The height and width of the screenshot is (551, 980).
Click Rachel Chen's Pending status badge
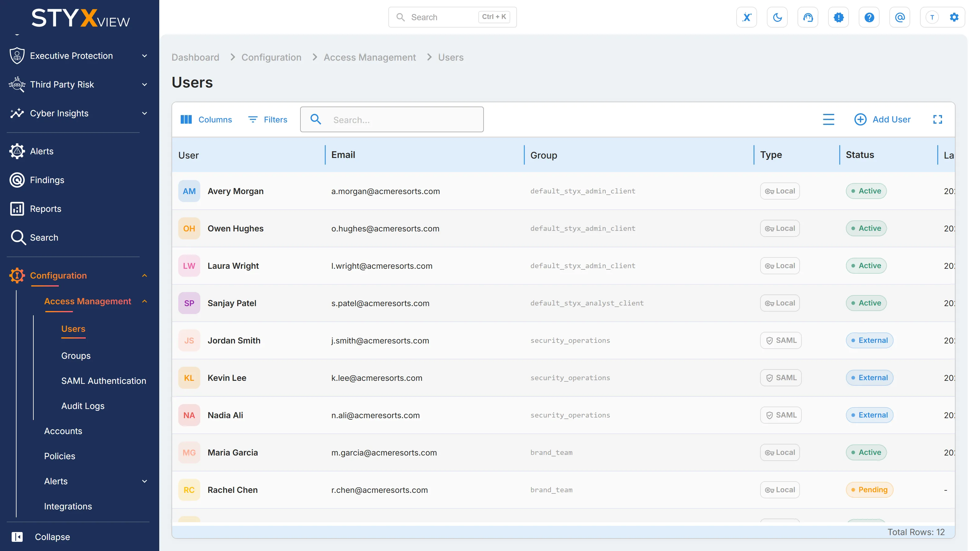869,490
